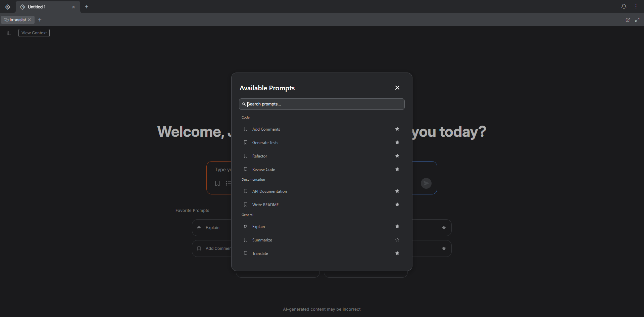The height and width of the screenshot is (317, 644).
Task: Toggle favorite star for Translate
Action: coord(397,253)
